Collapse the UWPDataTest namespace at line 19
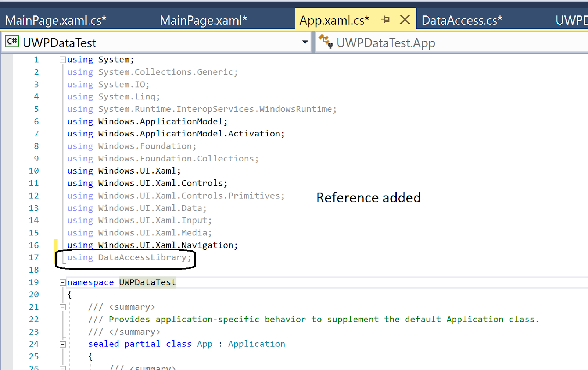Image resolution: width=588 pixels, height=370 pixels. (x=62, y=282)
